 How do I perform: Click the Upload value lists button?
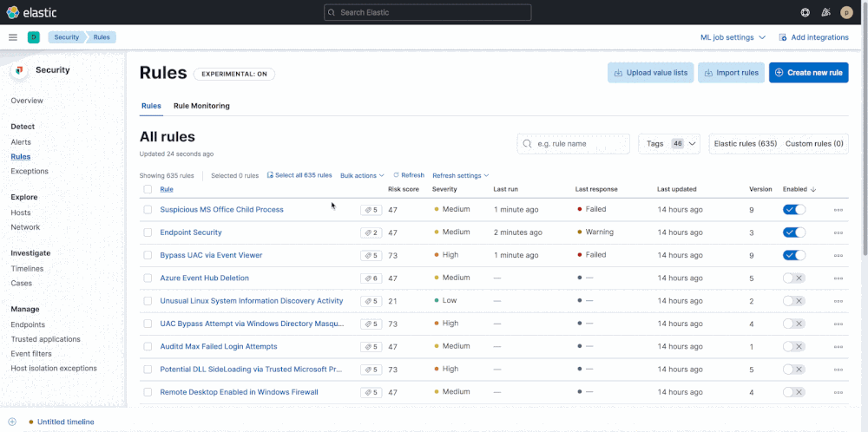(650, 73)
